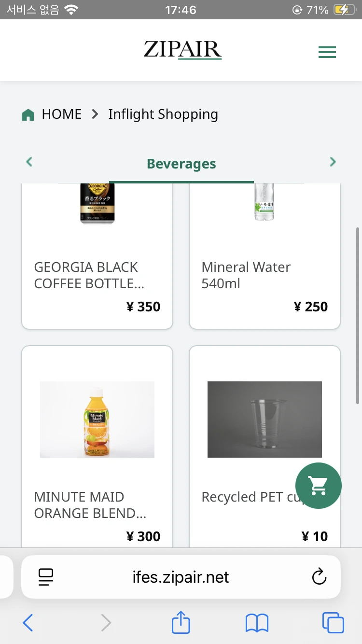Tap the green home icon

tap(28, 115)
